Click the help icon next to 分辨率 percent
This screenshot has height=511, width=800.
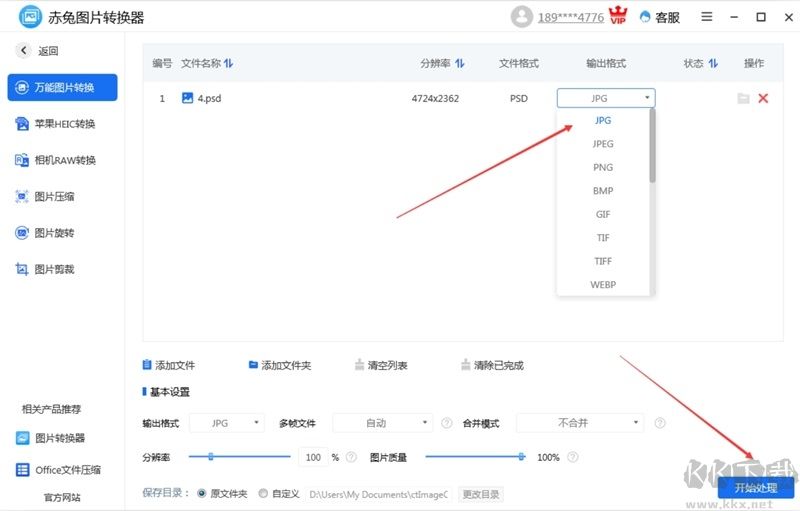(351, 457)
